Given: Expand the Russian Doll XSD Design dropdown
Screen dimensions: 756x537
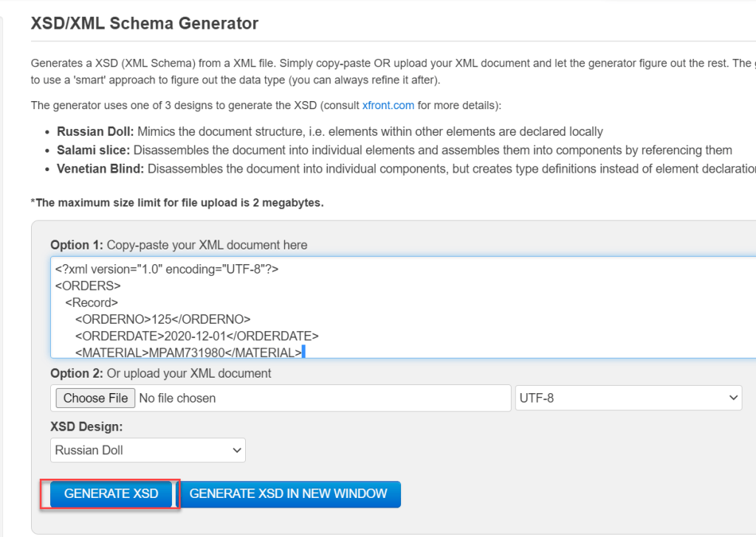Looking at the screenshot, I should pyautogui.click(x=148, y=450).
